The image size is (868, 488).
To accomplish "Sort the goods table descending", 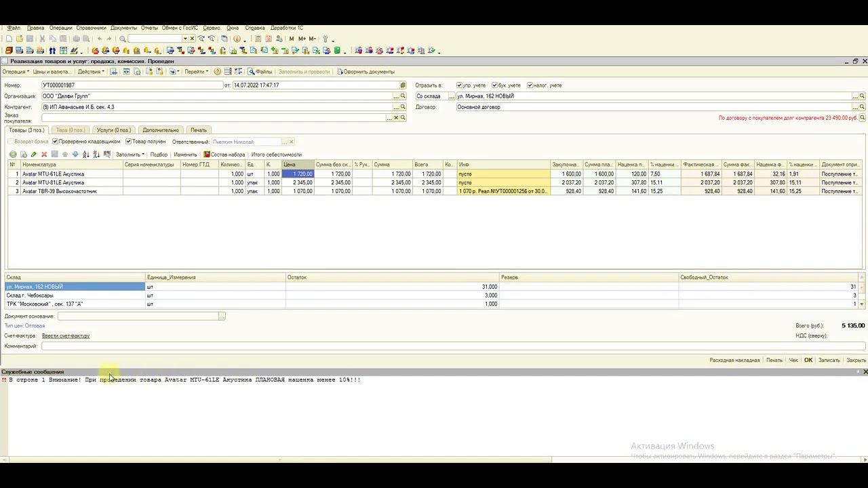I will coord(96,155).
